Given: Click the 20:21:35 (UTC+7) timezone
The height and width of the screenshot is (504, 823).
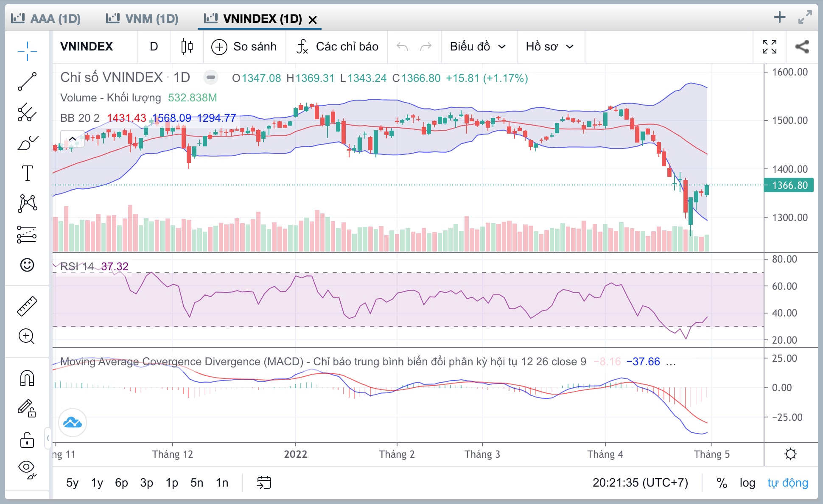Looking at the screenshot, I should [640, 483].
